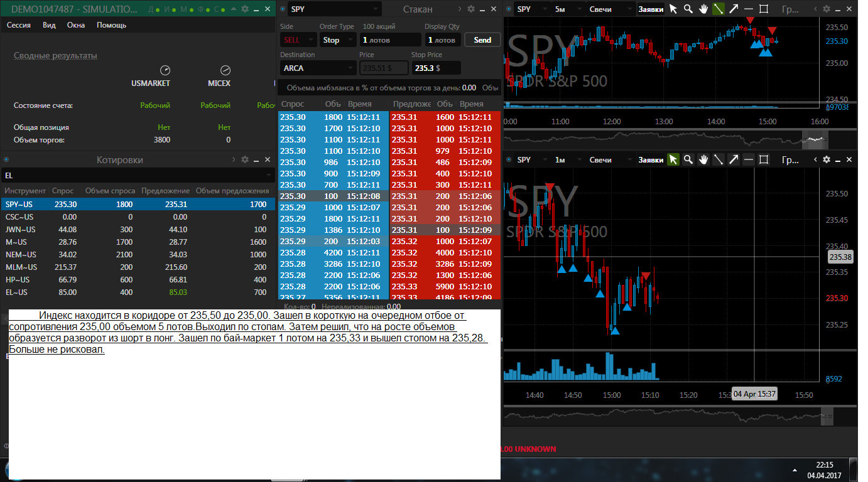Open settings gear of Стакан panel
The width and height of the screenshot is (868, 482).
tap(471, 9)
